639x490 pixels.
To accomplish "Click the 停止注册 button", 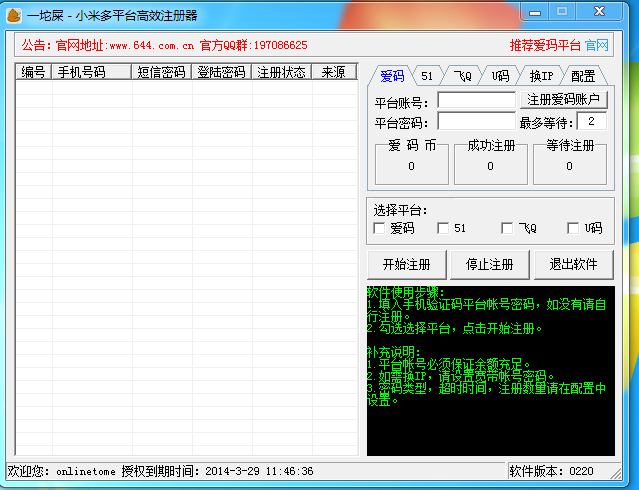I will click(490, 265).
